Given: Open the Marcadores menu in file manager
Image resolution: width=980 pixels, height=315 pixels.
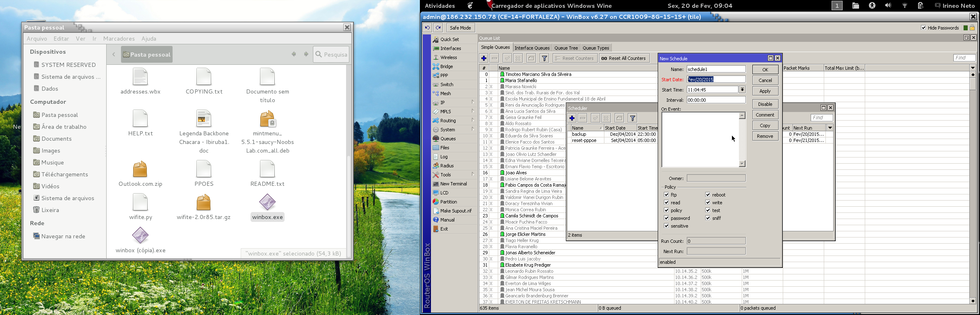Looking at the screenshot, I should (119, 39).
